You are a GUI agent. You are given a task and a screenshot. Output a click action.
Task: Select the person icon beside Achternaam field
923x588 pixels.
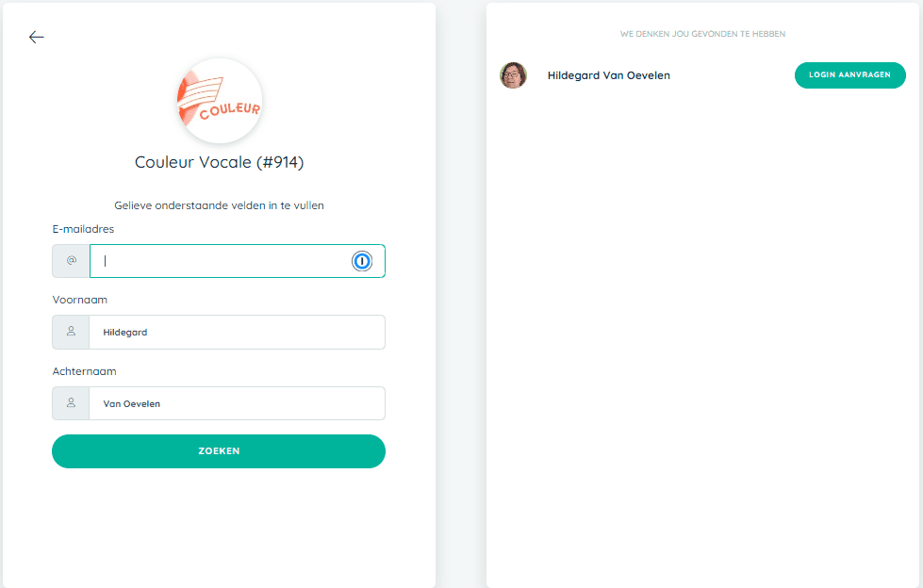72,403
